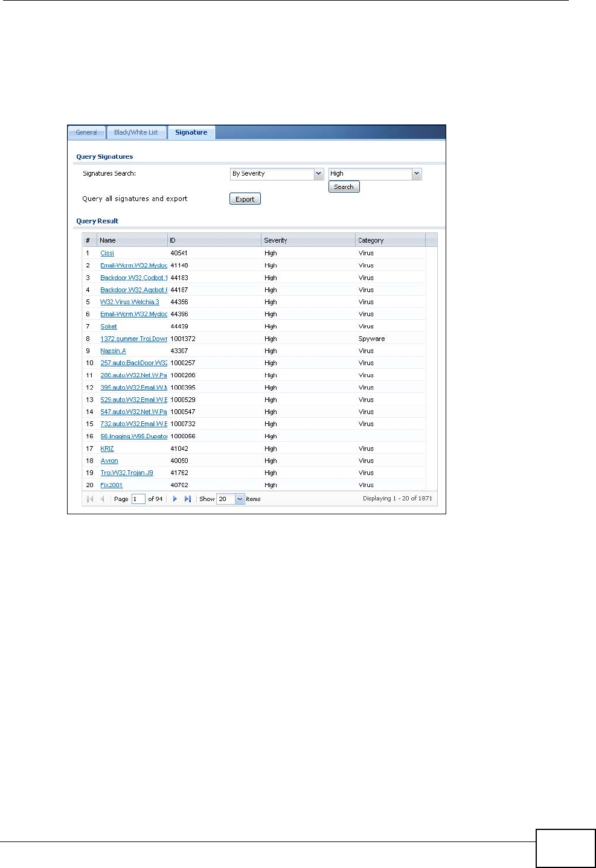The image size is (596, 868).
Task: Switch to the Black/White List tab
Action: point(136,132)
